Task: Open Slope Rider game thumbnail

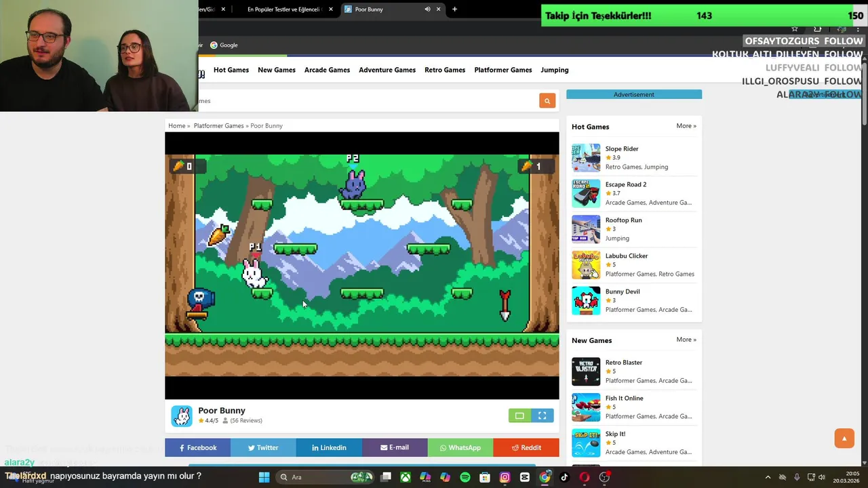Action: (586, 158)
